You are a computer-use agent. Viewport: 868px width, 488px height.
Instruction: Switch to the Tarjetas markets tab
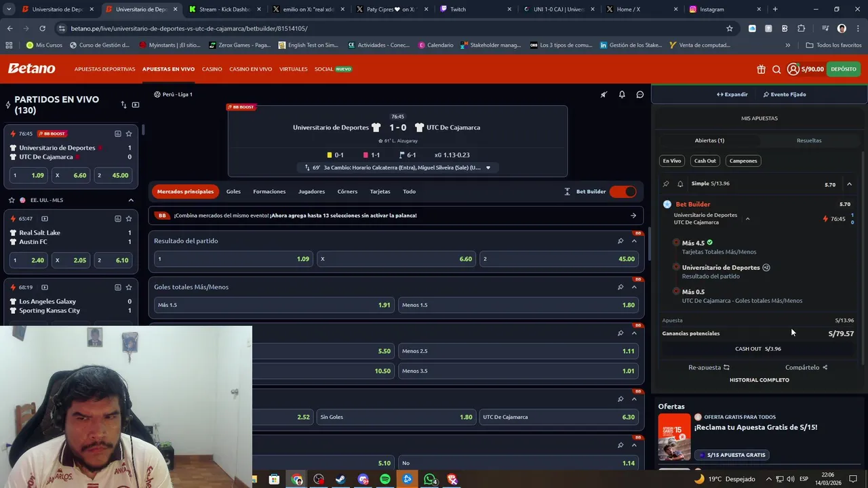coord(380,192)
